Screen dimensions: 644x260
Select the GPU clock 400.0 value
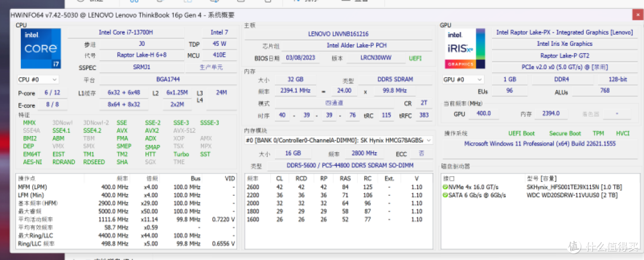(484, 114)
